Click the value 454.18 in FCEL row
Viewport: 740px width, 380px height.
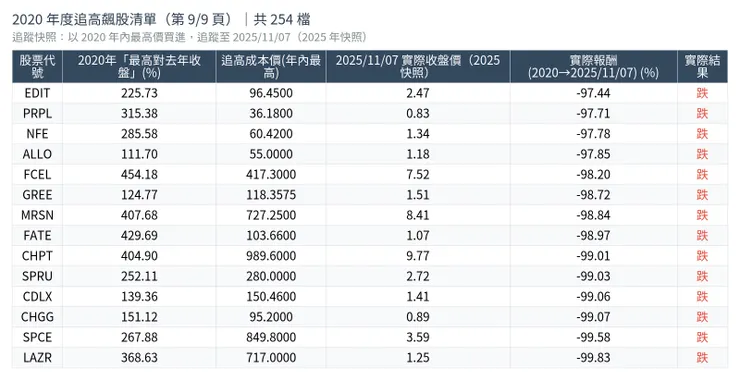point(139,174)
